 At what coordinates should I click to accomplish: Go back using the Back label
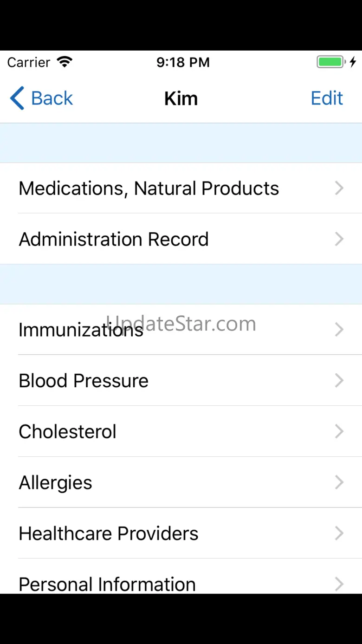tap(52, 98)
